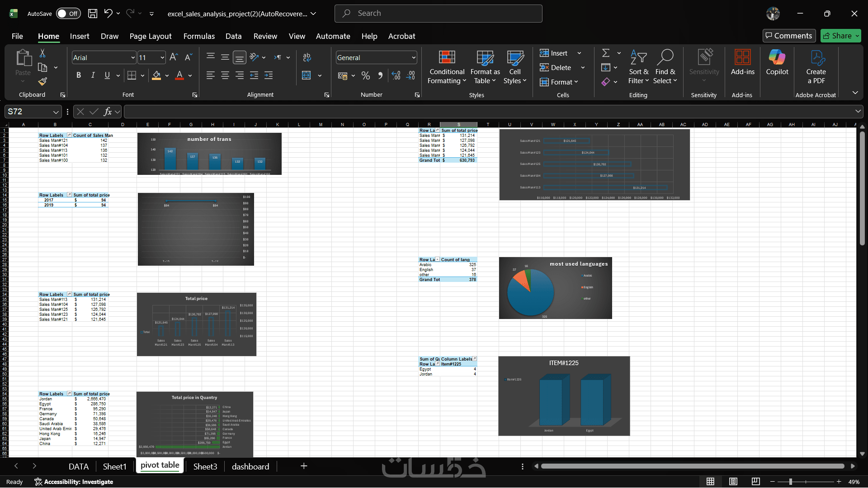Expand the General number format dropdown
The height and width of the screenshot is (488, 868).
[x=413, y=57]
